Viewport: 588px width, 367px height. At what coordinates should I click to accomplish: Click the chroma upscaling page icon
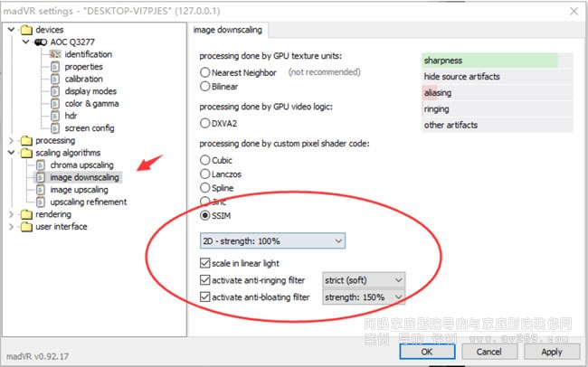41,165
